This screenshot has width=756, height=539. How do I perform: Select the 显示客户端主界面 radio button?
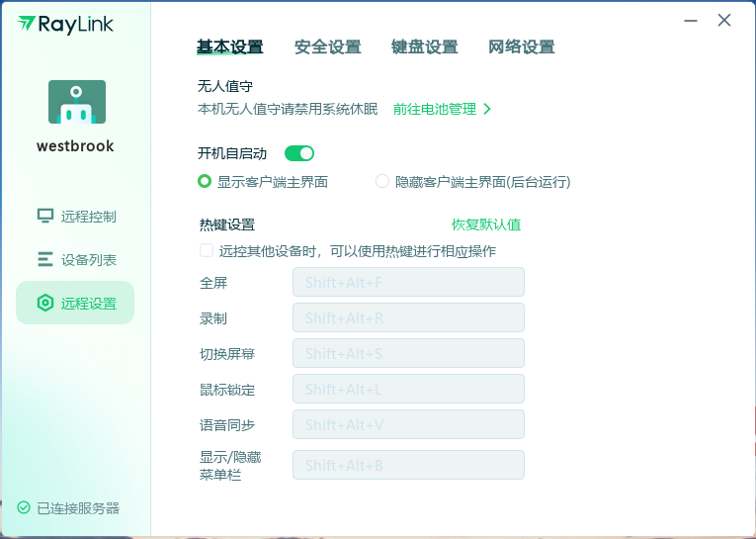click(205, 181)
